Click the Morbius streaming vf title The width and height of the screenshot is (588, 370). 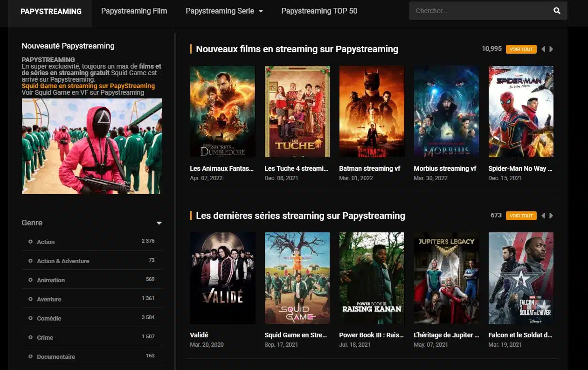coord(445,168)
